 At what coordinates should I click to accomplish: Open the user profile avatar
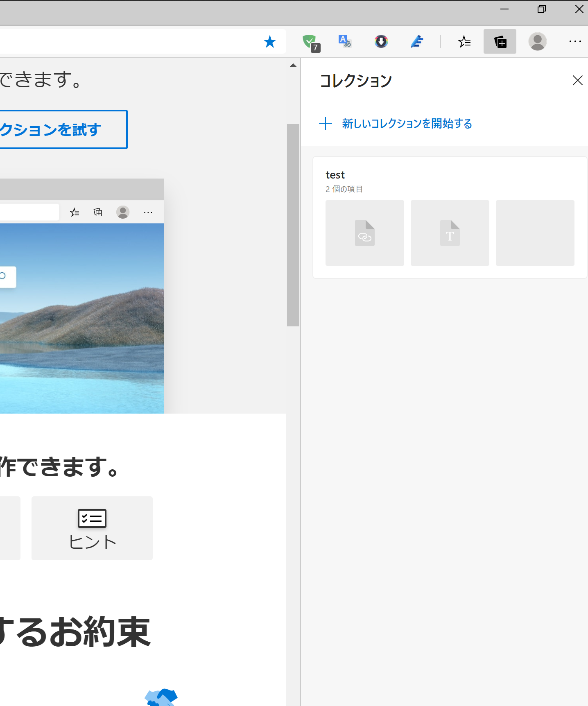coord(538,41)
